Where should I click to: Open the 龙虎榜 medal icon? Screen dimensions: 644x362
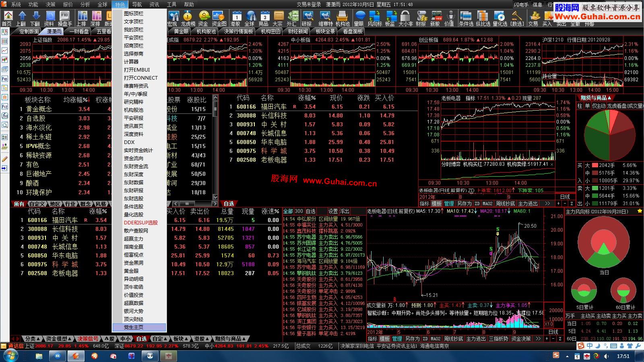188,19
